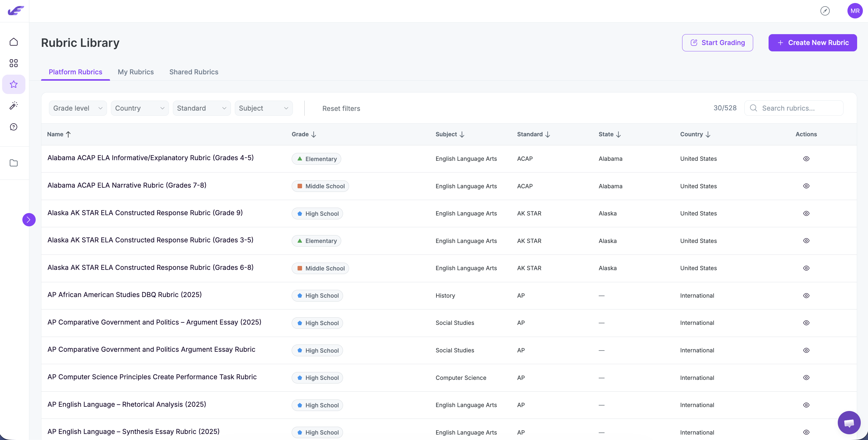868x440 pixels.
Task: Open the Home icon in sidebar
Action: [14, 42]
